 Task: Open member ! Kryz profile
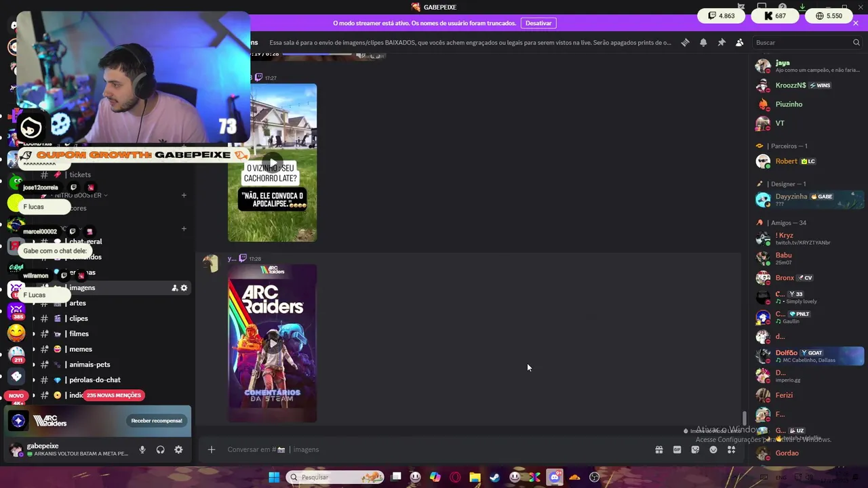click(809, 239)
